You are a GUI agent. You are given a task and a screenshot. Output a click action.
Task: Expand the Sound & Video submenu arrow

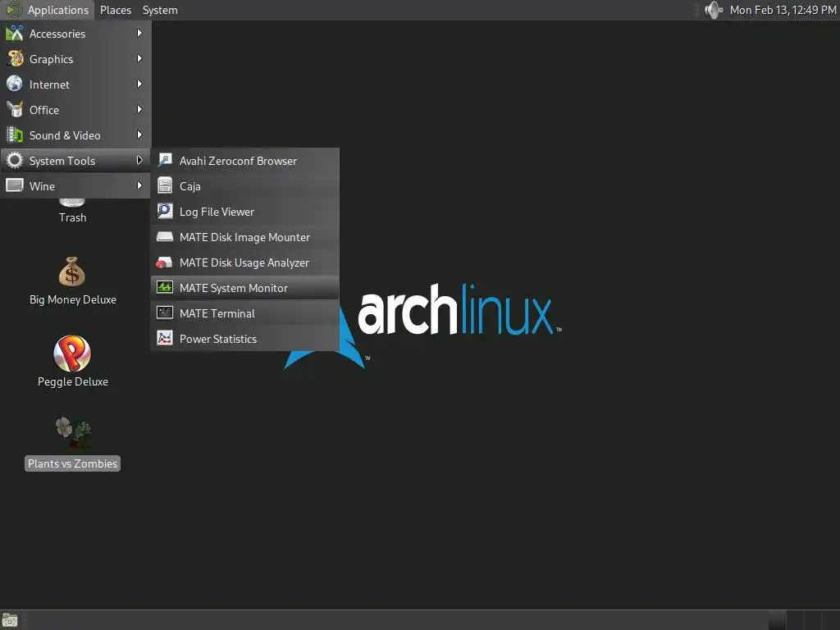139,135
